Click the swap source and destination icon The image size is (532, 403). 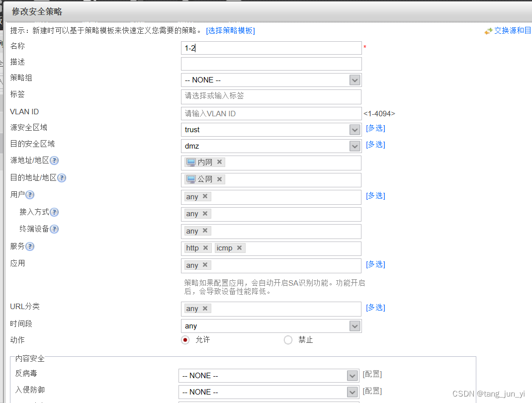point(488,31)
